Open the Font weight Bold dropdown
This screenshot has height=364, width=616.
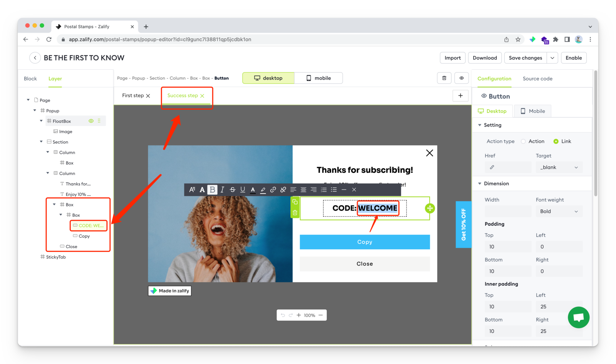[x=559, y=211]
